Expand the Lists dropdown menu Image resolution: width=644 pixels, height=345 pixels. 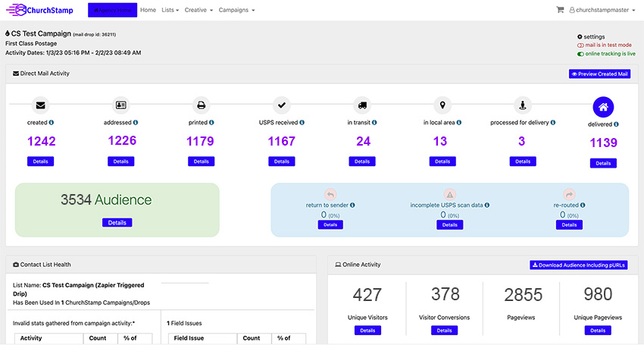click(x=170, y=10)
